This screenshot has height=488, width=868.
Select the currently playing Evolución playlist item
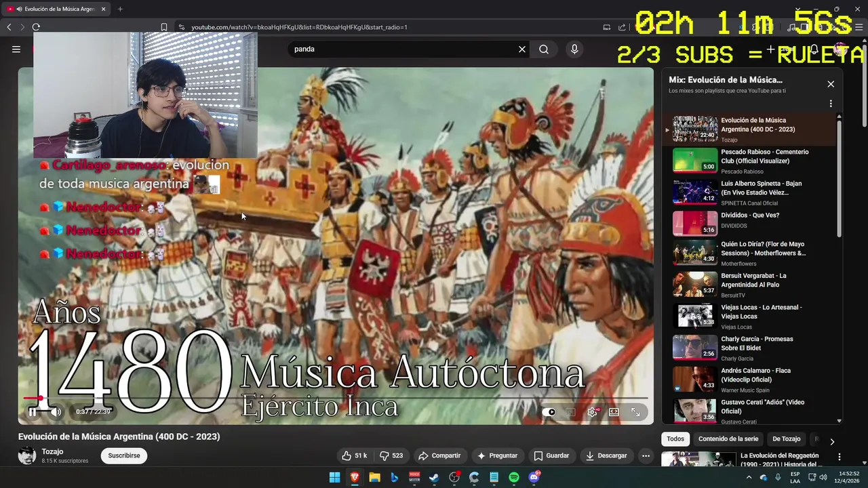click(x=750, y=129)
